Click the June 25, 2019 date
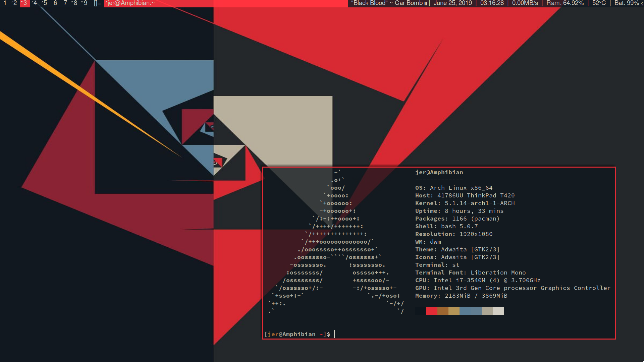The height and width of the screenshot is (362, 644). pos(452,3)
